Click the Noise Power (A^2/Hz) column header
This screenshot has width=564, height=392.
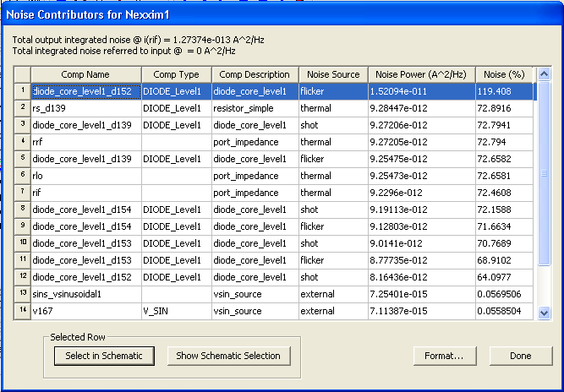421,74
